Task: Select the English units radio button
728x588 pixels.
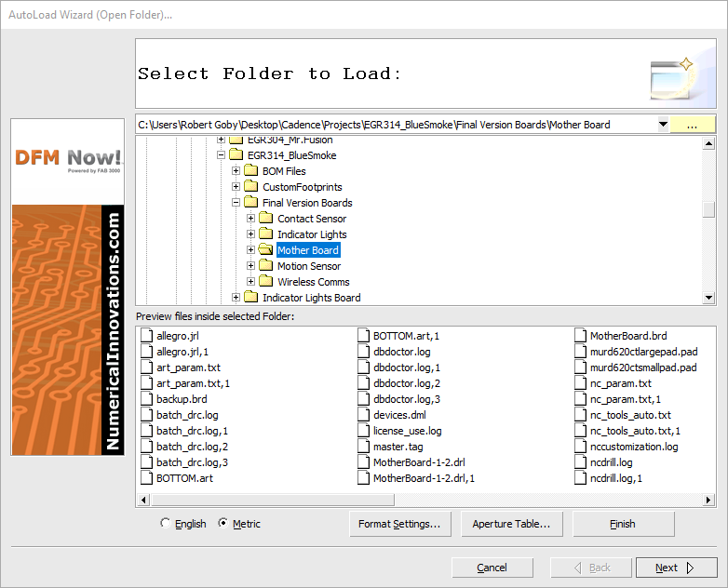Action: (x=166, y=523)
